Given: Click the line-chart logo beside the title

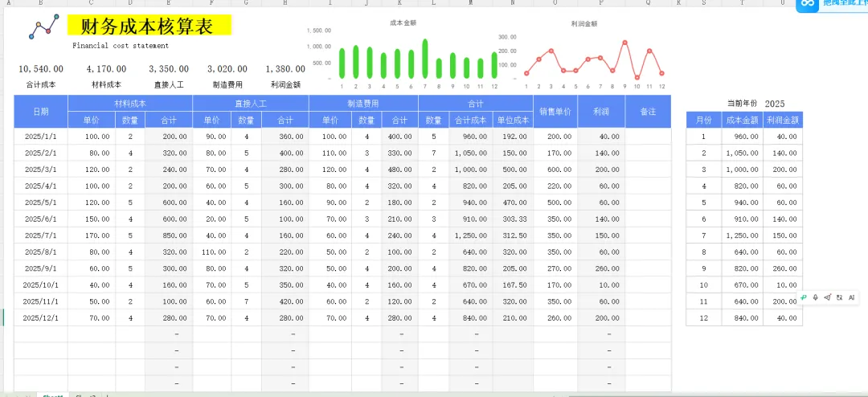Looking at the screenshot, I should click(43, 27).
